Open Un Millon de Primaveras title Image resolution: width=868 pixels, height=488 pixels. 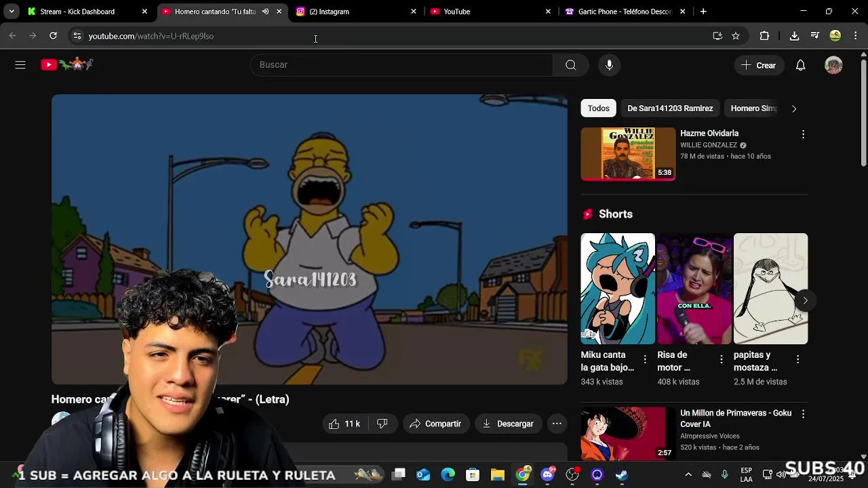pos(736,418)
